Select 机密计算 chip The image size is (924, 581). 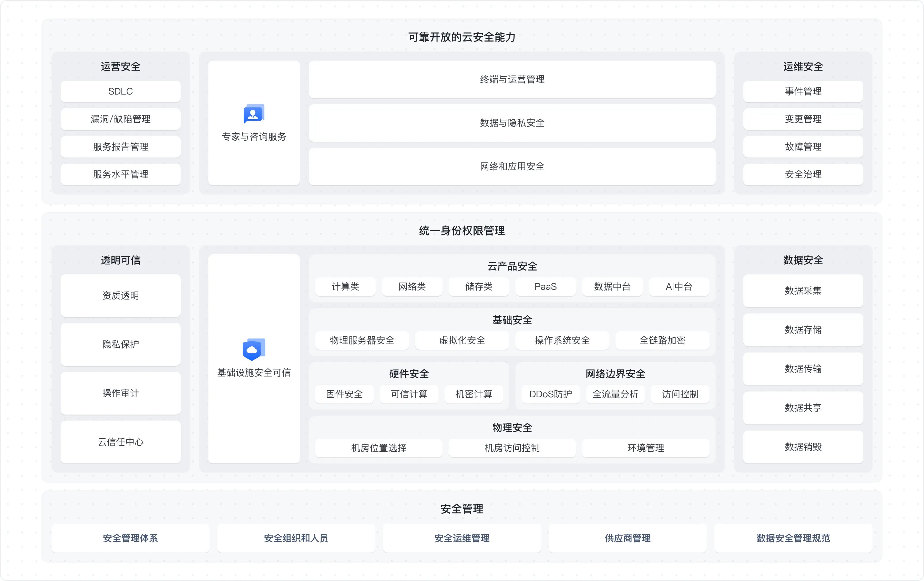(474, 394)
